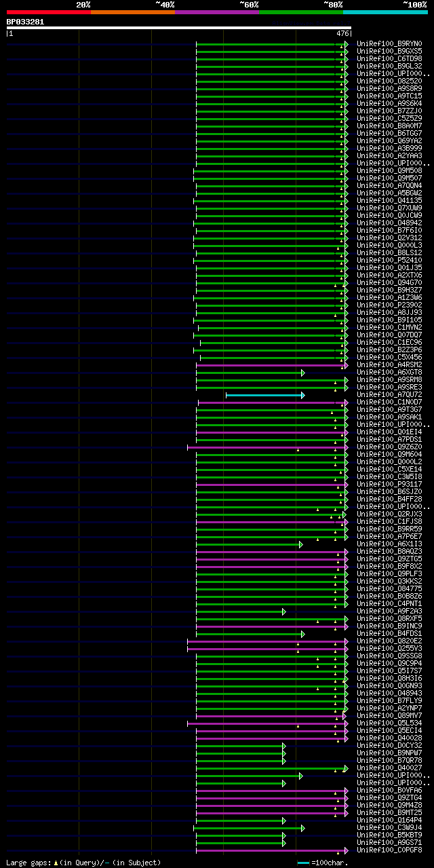Click the purple bar of hit UniRef100_C1N0D7
The height and width of the screenshot is (868, 434).
273,402
